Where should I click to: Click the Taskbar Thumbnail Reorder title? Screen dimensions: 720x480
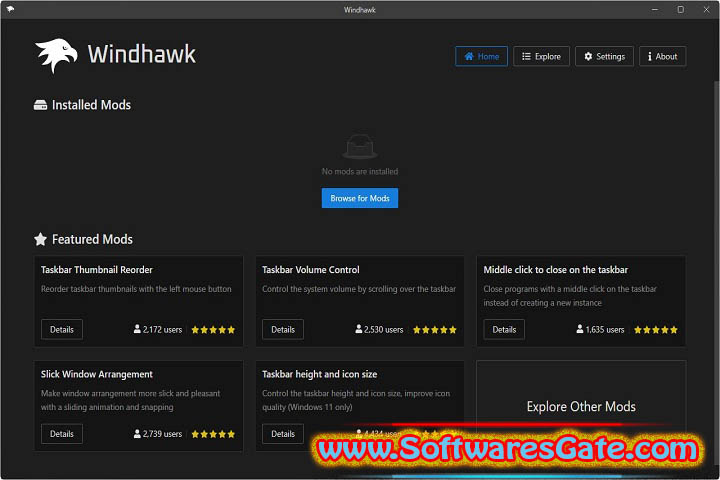96,270
